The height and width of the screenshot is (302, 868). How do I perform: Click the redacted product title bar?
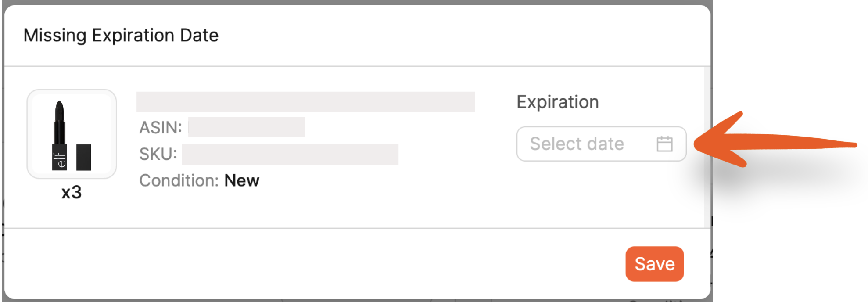(305, 101)
